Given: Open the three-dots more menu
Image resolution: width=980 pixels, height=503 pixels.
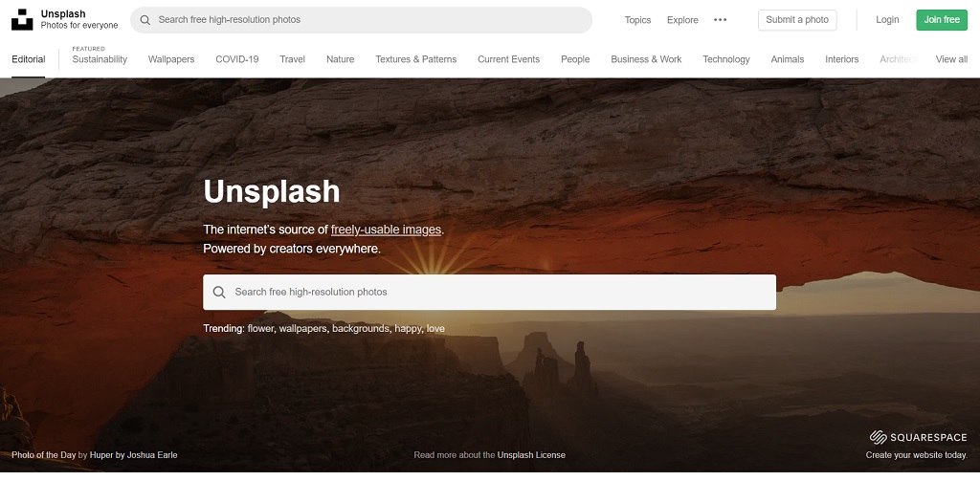Looking at the screenshot, I should [x=720, y=20].
